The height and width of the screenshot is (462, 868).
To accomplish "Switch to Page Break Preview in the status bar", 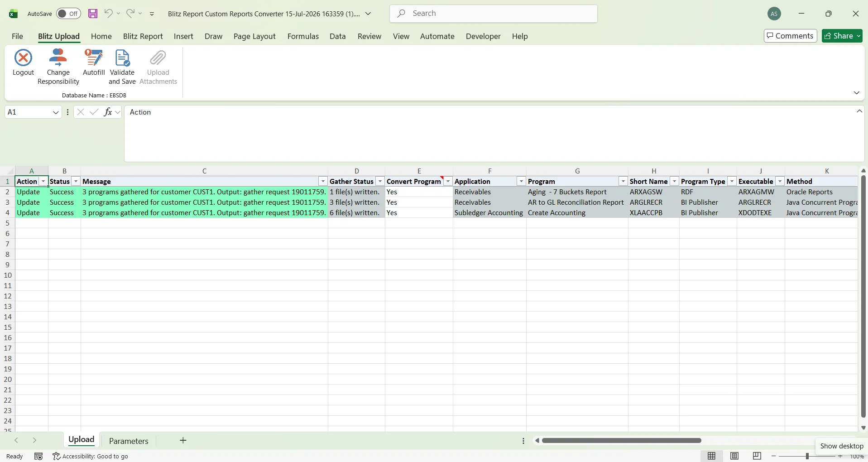I will (x=757, y=456).
